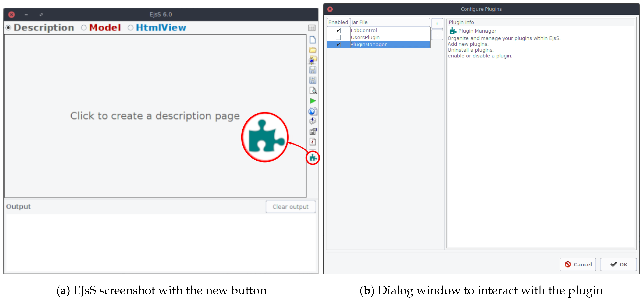
Task: Click the search document magnifier icon
Action: point(313,90)
